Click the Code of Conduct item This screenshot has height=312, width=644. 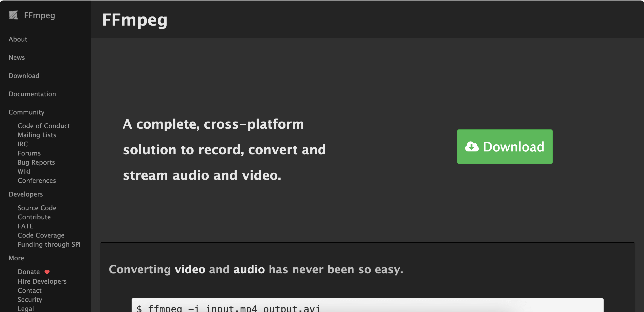click(44, 126)
